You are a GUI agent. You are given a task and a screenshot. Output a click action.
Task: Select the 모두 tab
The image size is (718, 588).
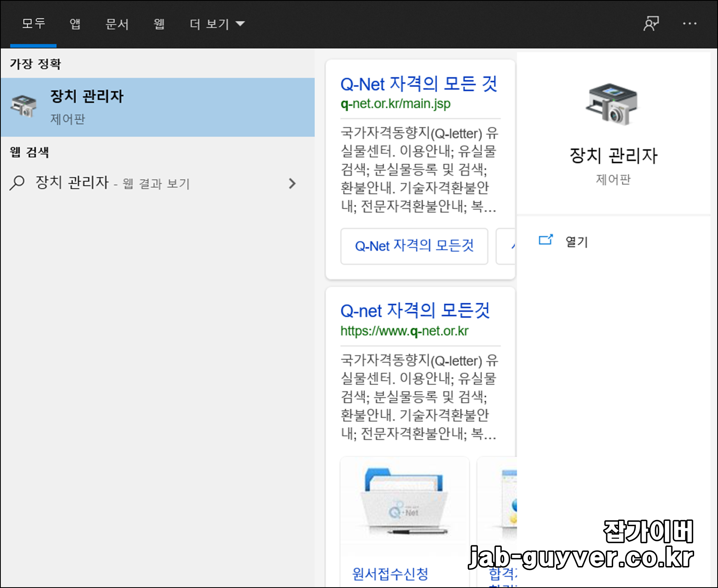click(x=34, y=24)
